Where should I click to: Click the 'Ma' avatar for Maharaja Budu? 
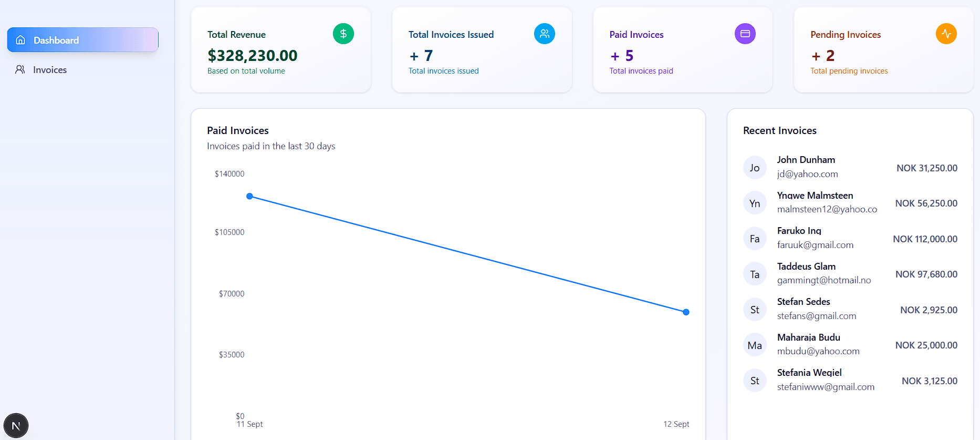(x=755, y=345)
